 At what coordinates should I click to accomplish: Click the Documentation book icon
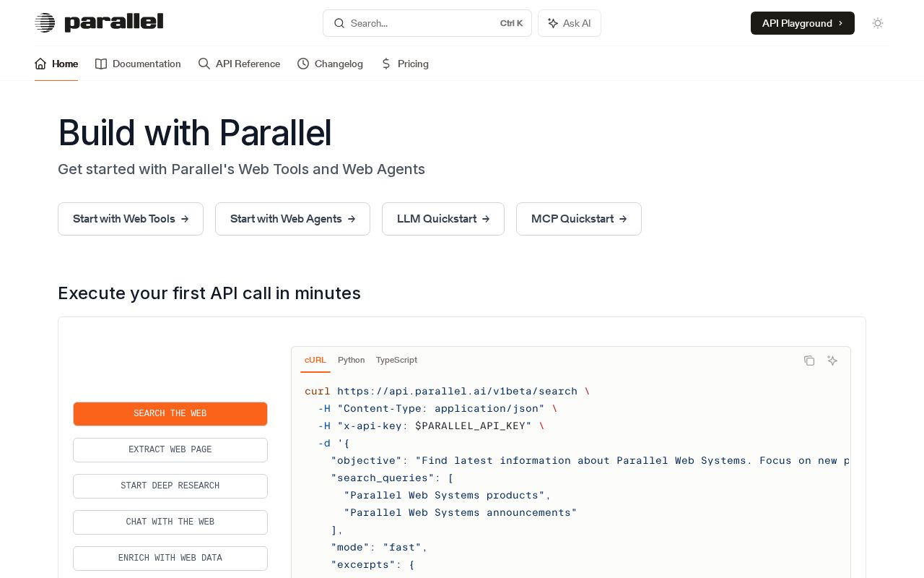tap(101, 64)
